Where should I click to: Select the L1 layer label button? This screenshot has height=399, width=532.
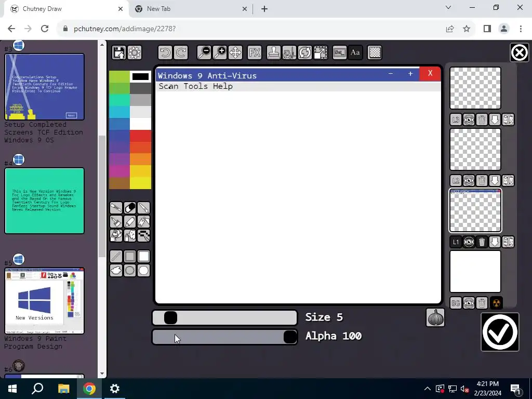pos(456,242)
